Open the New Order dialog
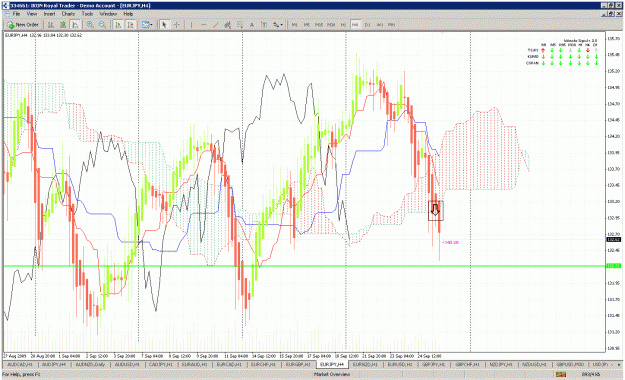Viewport: 625px width, 380px height. point(23,25)
